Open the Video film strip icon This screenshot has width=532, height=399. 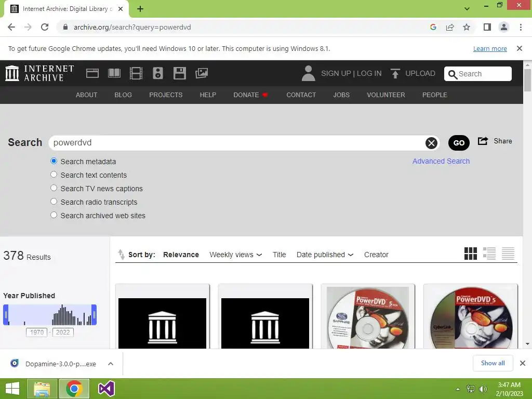(136, 73)
